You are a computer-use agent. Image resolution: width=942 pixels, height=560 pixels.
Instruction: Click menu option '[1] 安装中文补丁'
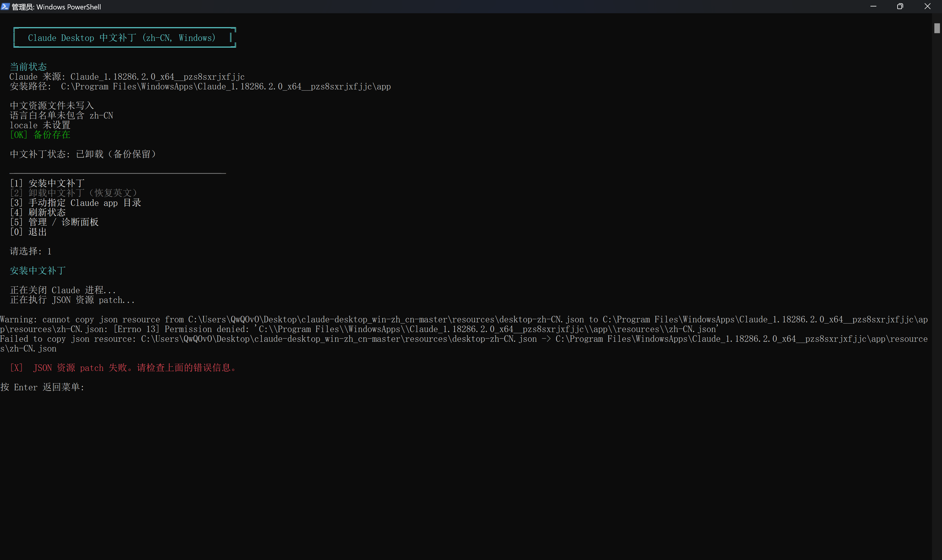pyautogui.click(x=47, y=184)
